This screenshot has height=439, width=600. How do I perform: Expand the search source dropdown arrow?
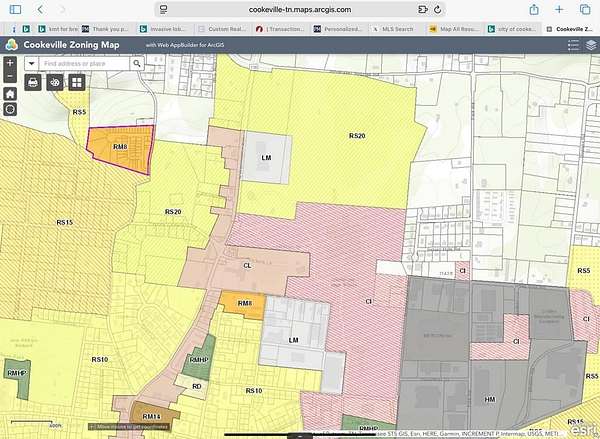click(x=32, y=62)
